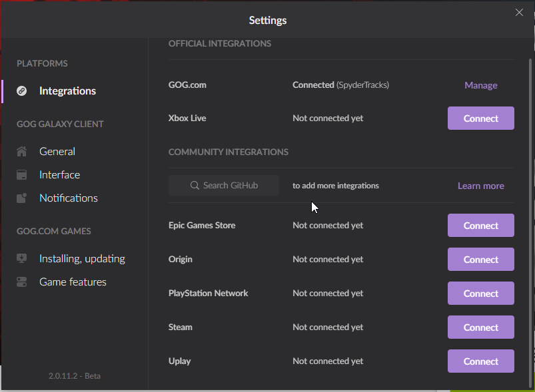535x392 pixels.
Task: Focus the Search GitHub field
Action: coord(224,186)
